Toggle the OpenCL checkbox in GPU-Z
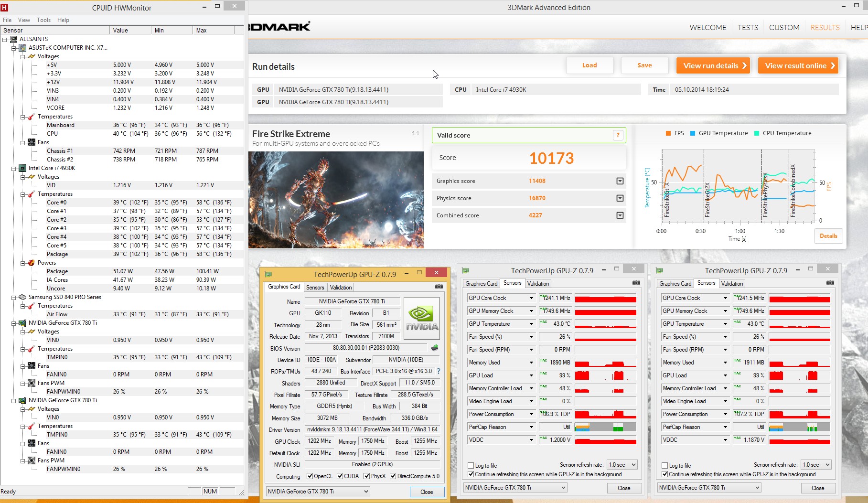 tap(310, 476)
